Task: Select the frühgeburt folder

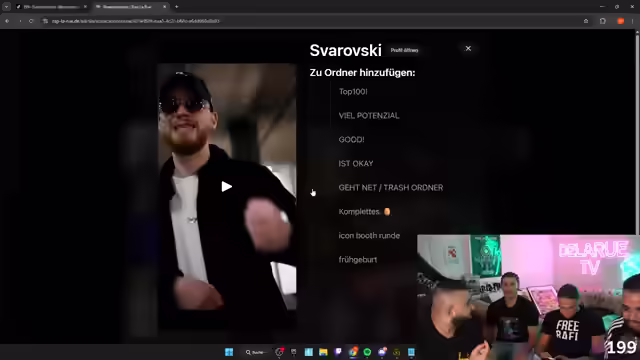Action: [x=358, y=260]
